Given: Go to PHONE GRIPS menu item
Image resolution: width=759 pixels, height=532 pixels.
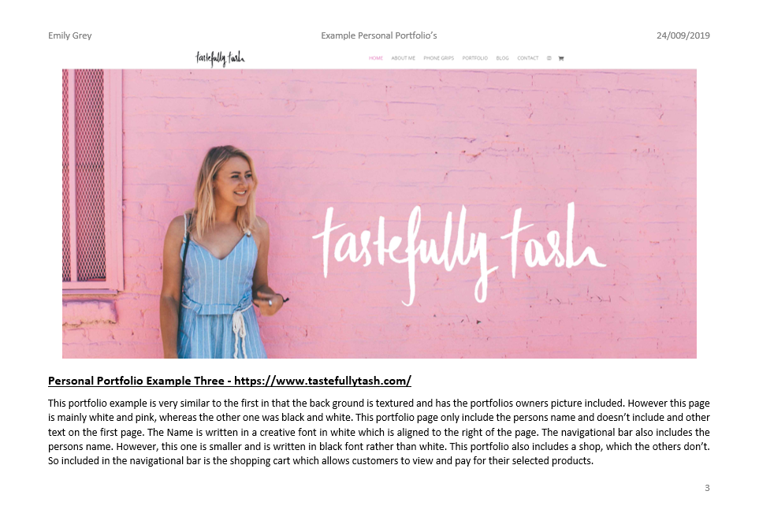Looking at the screenshot, I should (438, 58).
